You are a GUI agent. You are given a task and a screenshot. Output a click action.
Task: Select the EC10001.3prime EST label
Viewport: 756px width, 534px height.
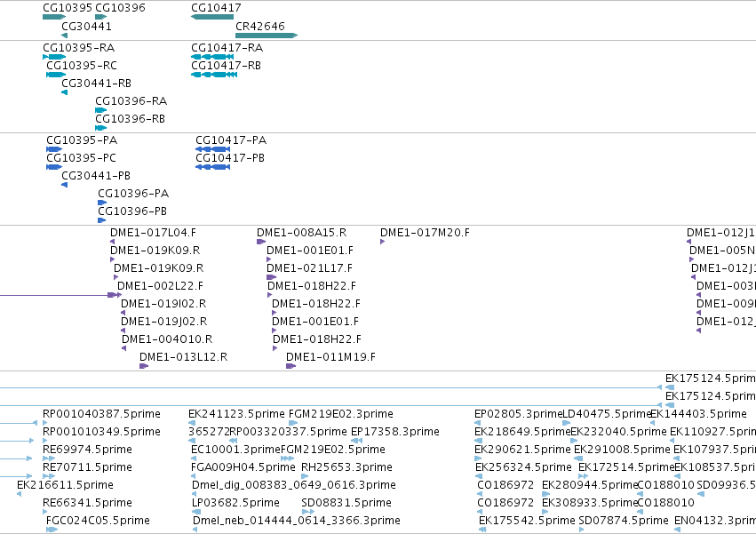pos(235,450)
